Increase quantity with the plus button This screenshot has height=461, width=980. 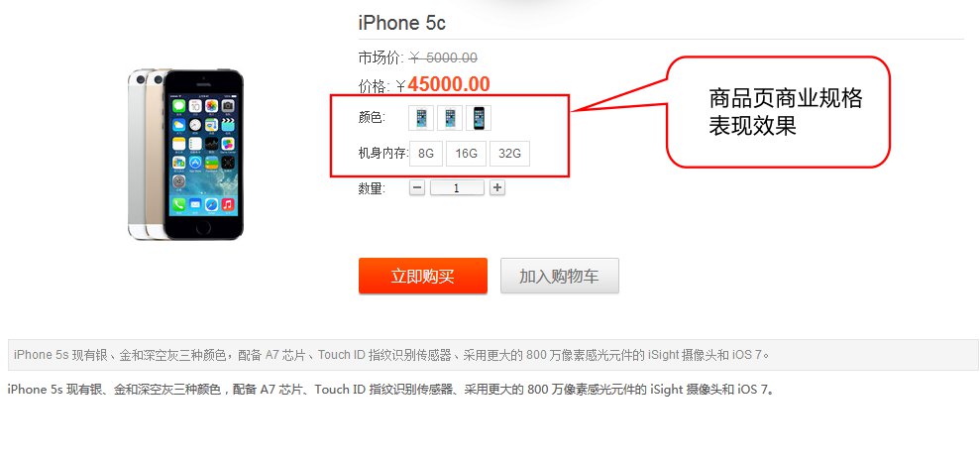pos(497,187)
